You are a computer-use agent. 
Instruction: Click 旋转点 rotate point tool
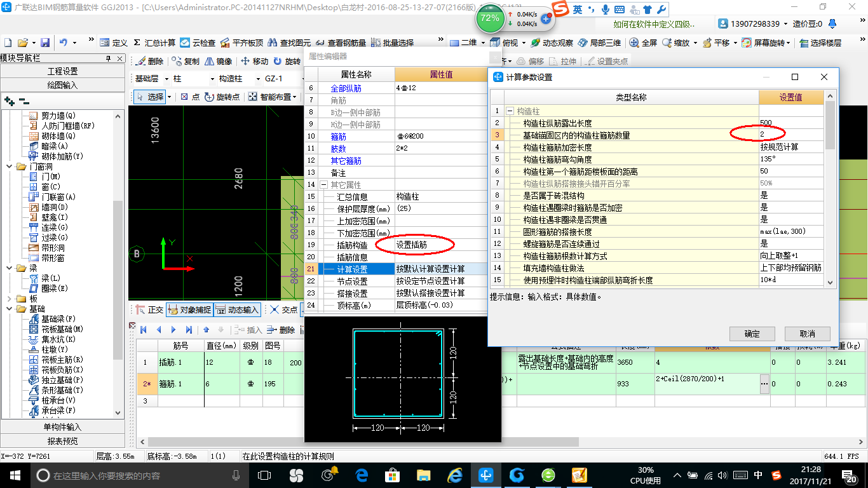pos(222,97)
